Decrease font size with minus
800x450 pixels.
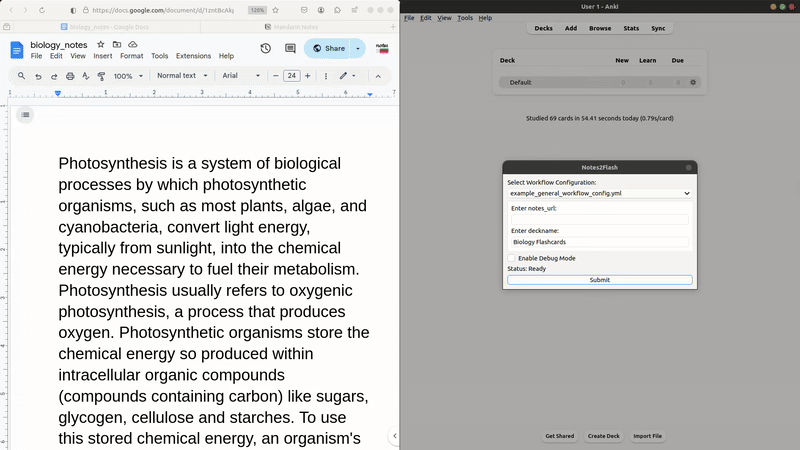[x=276, y=76]
